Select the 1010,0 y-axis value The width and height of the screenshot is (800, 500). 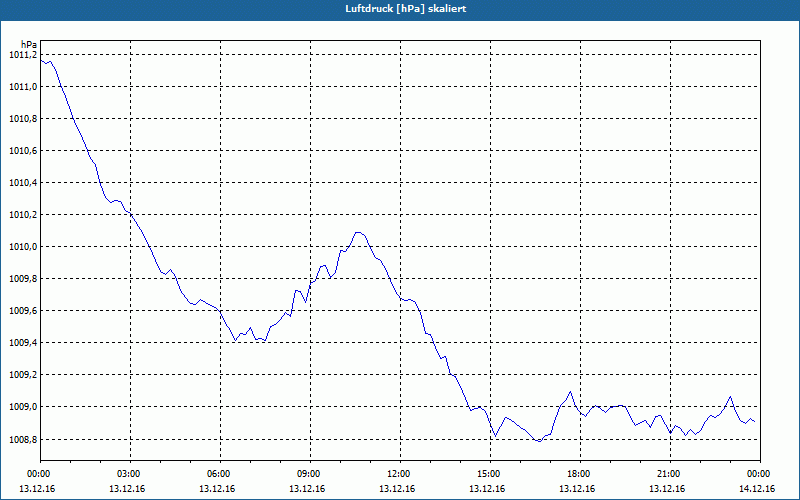(23, 247)
